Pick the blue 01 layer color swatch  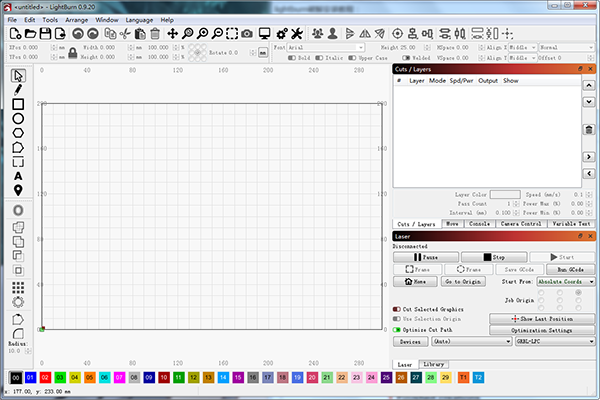[30, 378]
